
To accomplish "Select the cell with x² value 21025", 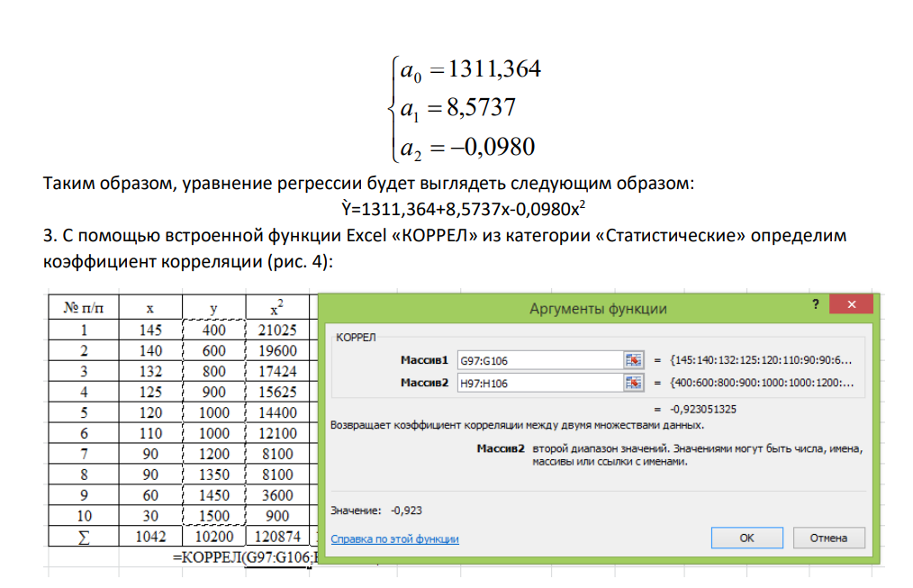I will pyautogui.click(x=277, y=330).
